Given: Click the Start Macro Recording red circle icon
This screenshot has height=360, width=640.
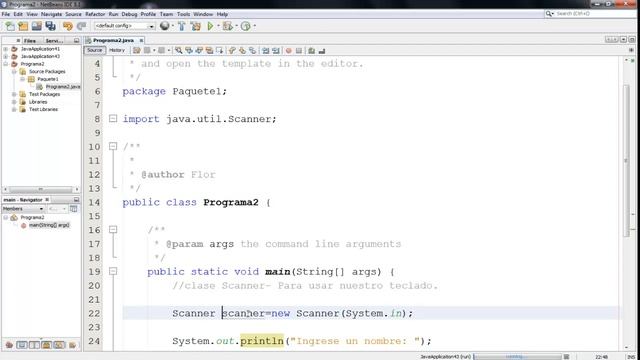Looking at the screenshot, I should (x=289, y=51).
